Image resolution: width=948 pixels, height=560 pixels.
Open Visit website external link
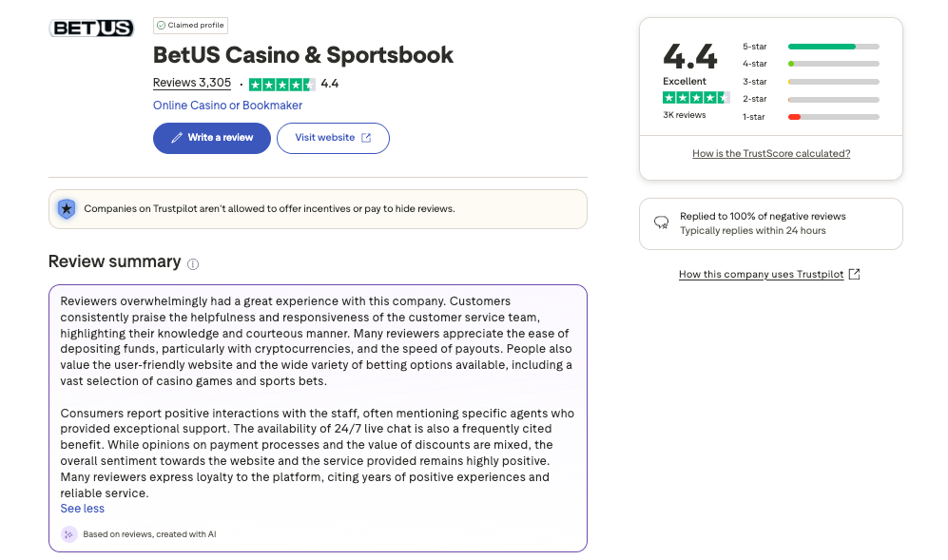click(x=333, y=138)
